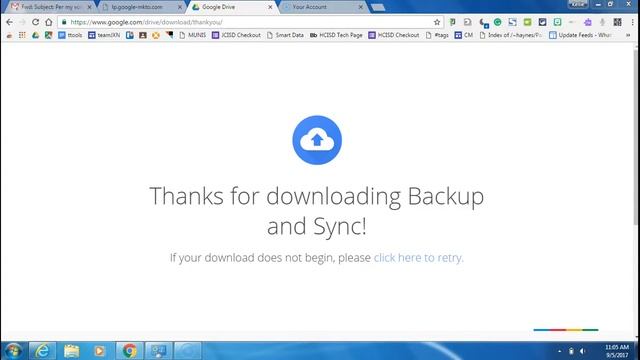Launch Internet Explorer from the taskbar
Viewport: 640px width, 360px height.
[x=42, y=351]
